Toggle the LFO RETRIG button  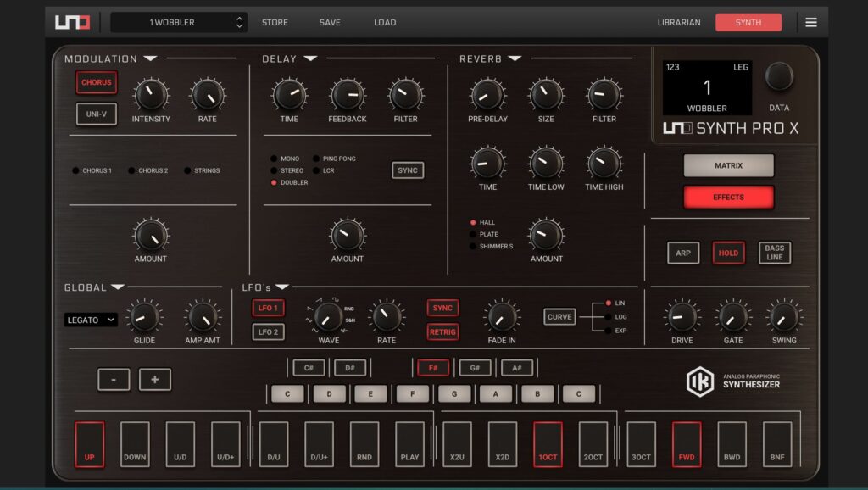point(442,331)
